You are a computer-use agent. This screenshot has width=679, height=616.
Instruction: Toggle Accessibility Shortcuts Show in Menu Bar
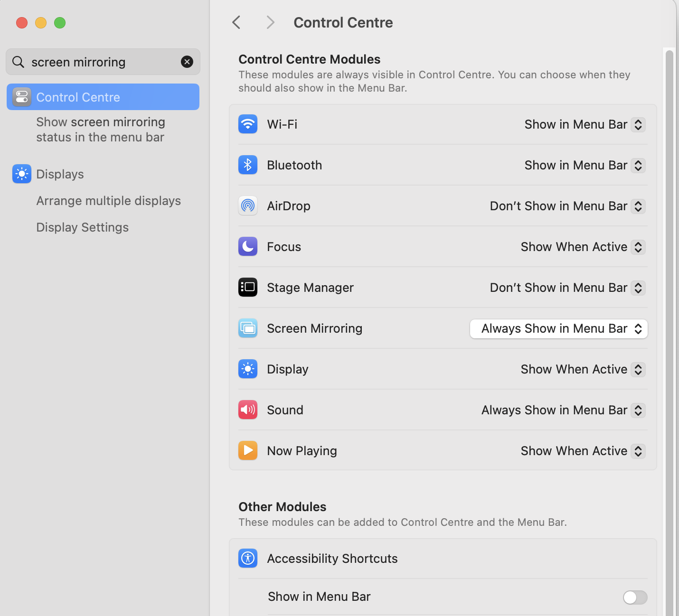pyautogui.click(x=635, y=597)
